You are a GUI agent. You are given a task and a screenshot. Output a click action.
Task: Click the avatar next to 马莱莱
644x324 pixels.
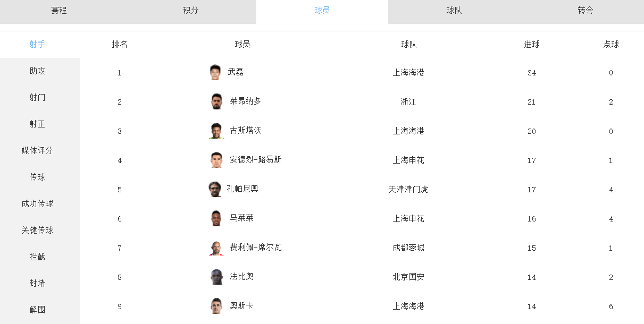pos(216,218)
